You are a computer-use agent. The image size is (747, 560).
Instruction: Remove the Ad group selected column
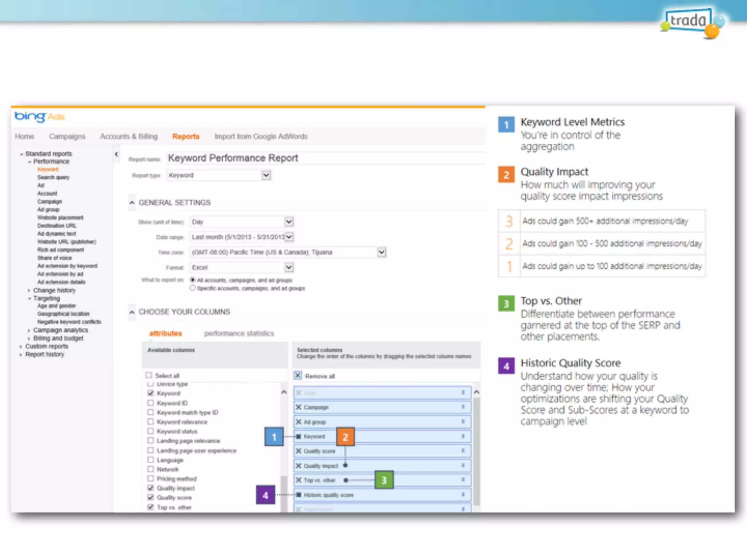299,422
